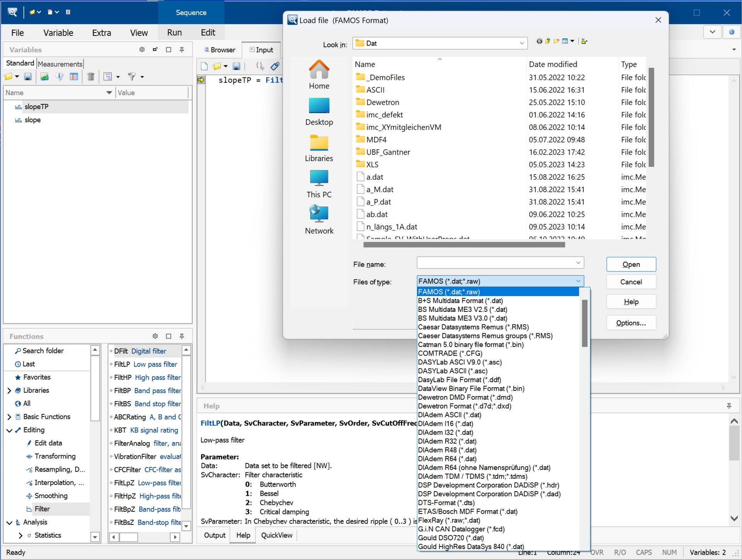Image resolution: width=742 pixels, height=560 pixels.
Task: Open the Look in folder dropdown
Action: pos(522,43)
